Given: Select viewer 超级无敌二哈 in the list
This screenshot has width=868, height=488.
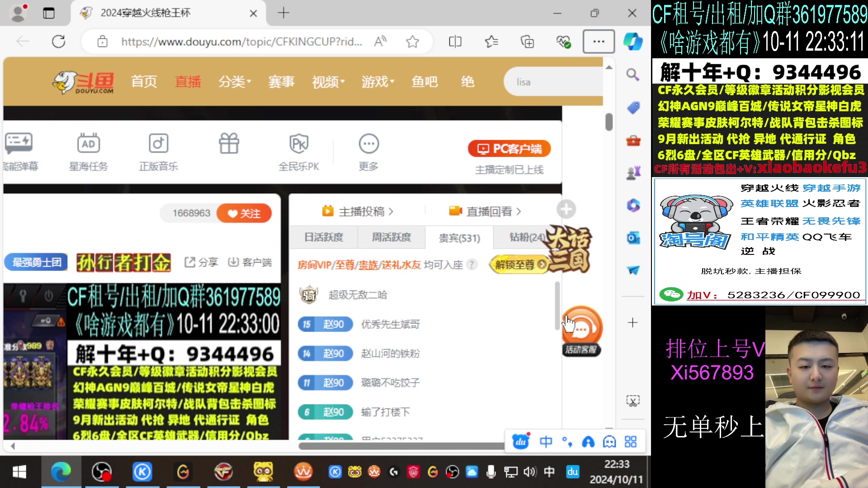Looking at the screenshot, I should point(358,295).
